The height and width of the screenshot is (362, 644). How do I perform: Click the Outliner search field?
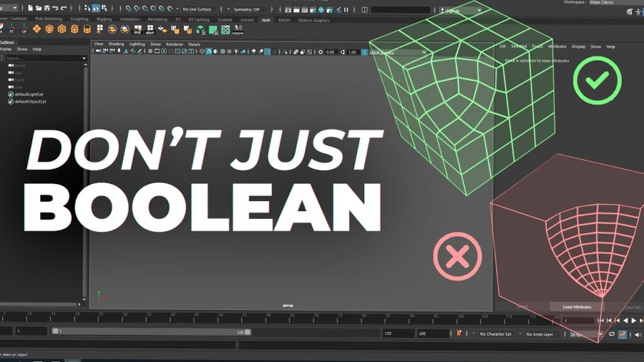(44, 58)
